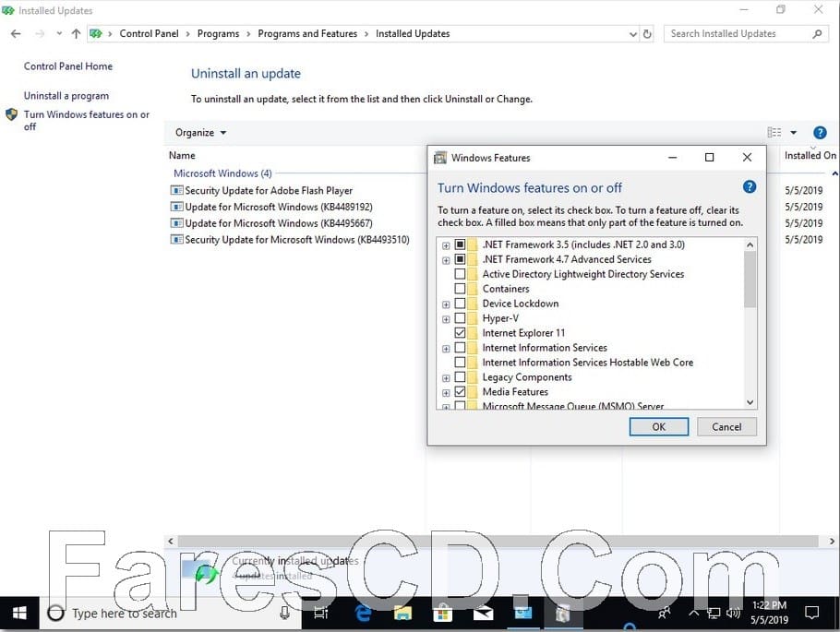Viewport: 840px width, 632px height.
Task: Expand the Hyper-V node
Action: click(x=446, y=319)
